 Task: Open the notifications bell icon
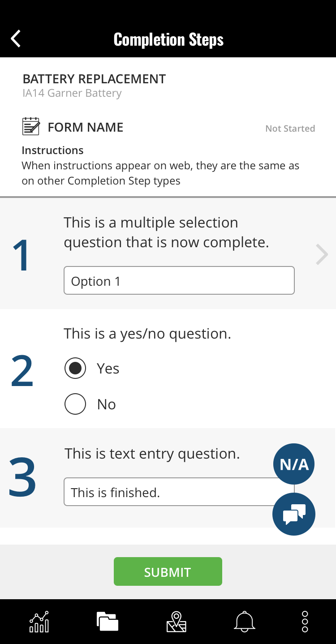244,622
